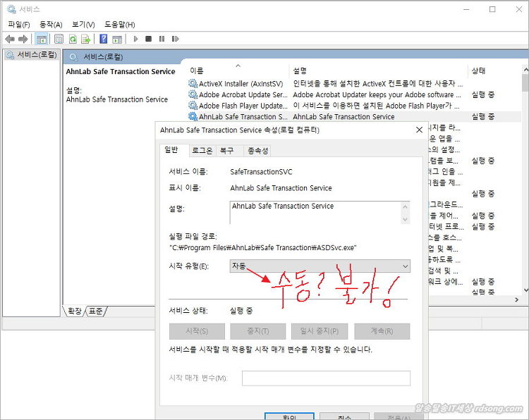Toggle the show/hide console tree icon

coord(42,39)
